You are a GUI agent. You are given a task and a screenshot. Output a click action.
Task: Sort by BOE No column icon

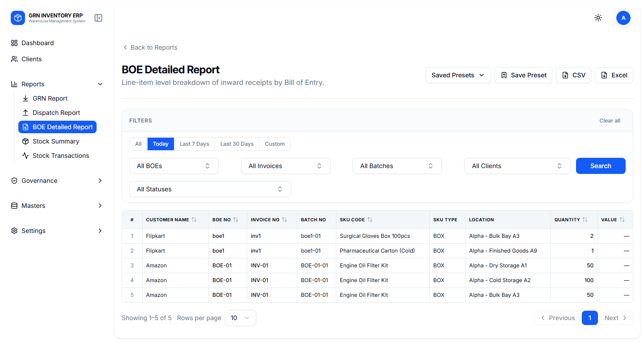[236, 220]
